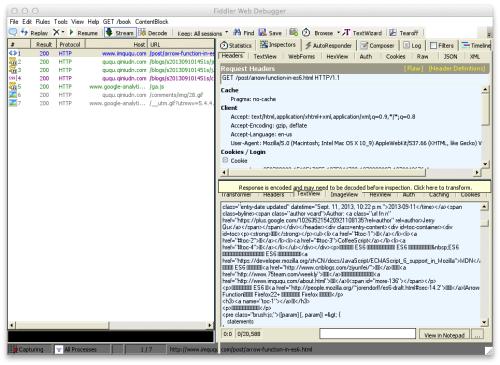Screen dimensions: 500x365
Task: Open the Filters tab
Action: [x=442, y=45]
